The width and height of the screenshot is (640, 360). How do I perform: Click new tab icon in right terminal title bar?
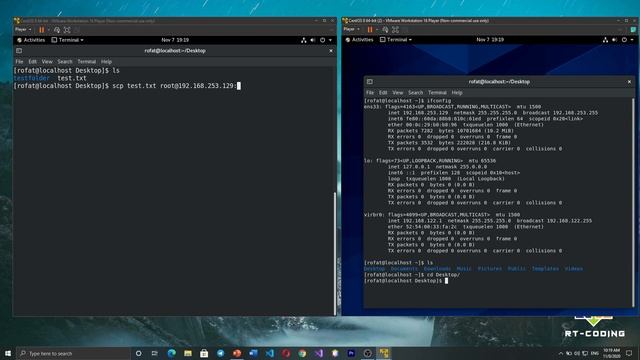369,82
